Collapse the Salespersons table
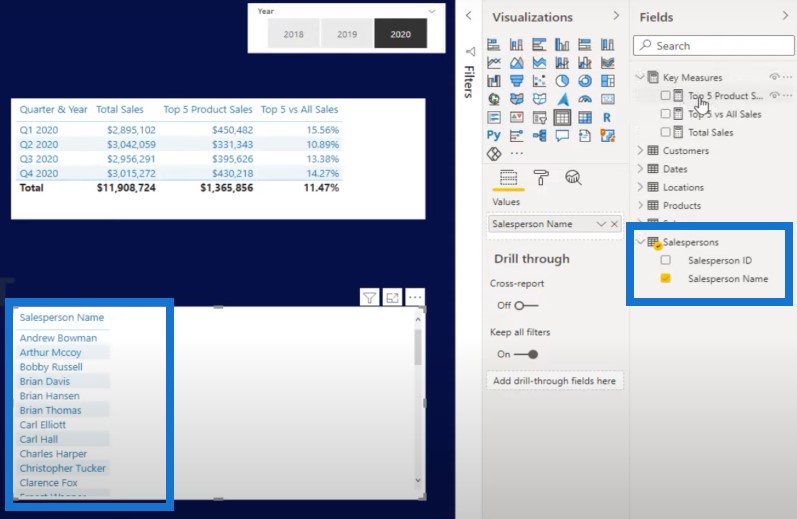The width and height of the screenshot is (797, 519). tap(640, 241)
